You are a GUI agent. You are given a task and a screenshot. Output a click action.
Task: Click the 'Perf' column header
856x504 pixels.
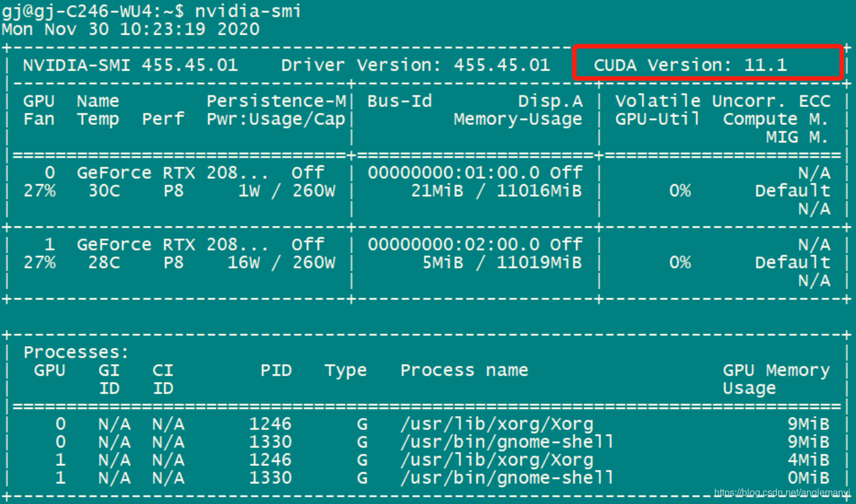click(163, 118)
